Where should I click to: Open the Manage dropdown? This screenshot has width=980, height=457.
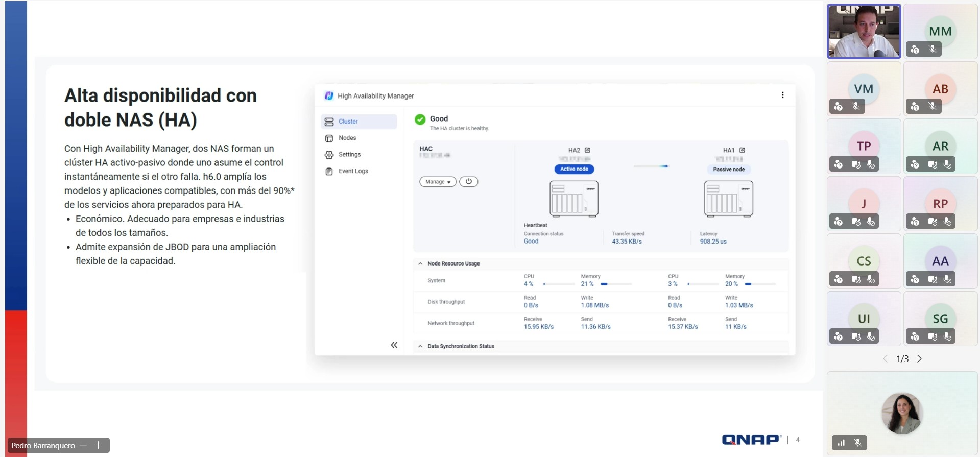pos(438,182)
